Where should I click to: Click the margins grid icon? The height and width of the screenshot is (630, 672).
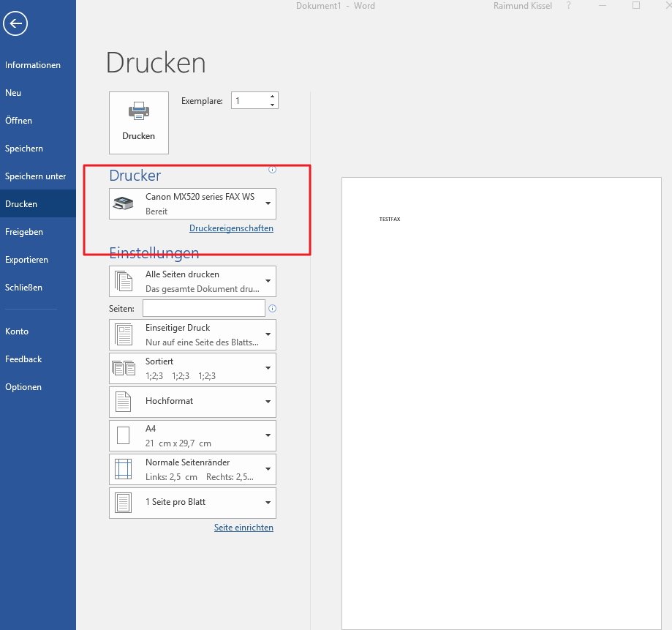point(124,469)
